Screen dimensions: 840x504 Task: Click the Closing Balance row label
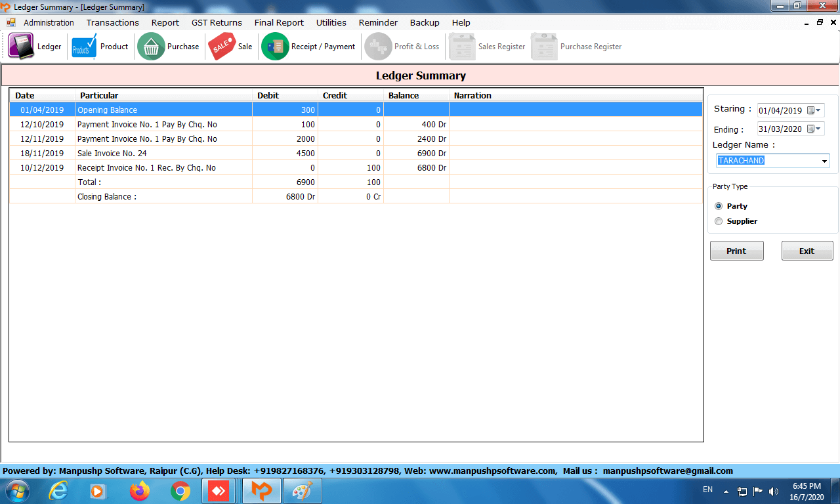click(x=107, y=196)
